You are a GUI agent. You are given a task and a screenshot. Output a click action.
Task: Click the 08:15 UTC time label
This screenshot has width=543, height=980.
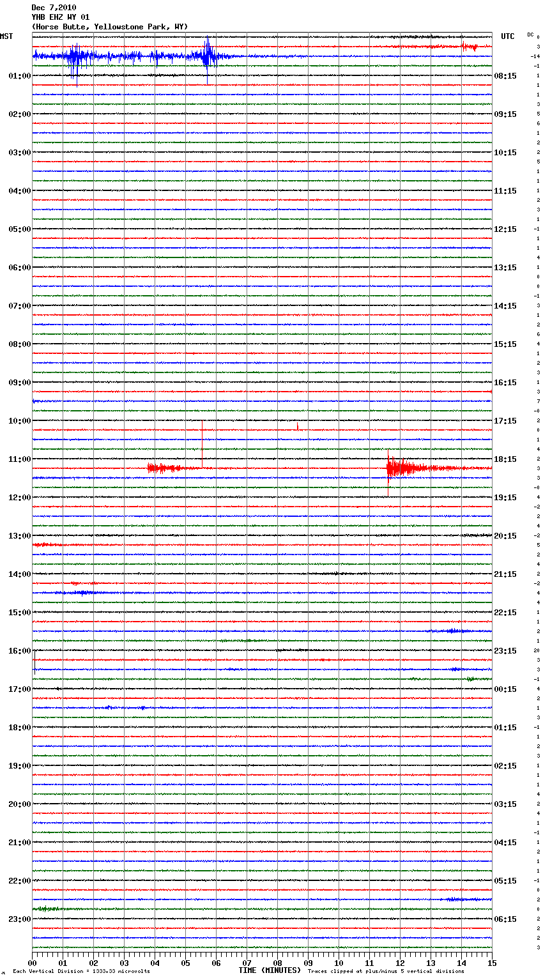[x=505, y=76]
